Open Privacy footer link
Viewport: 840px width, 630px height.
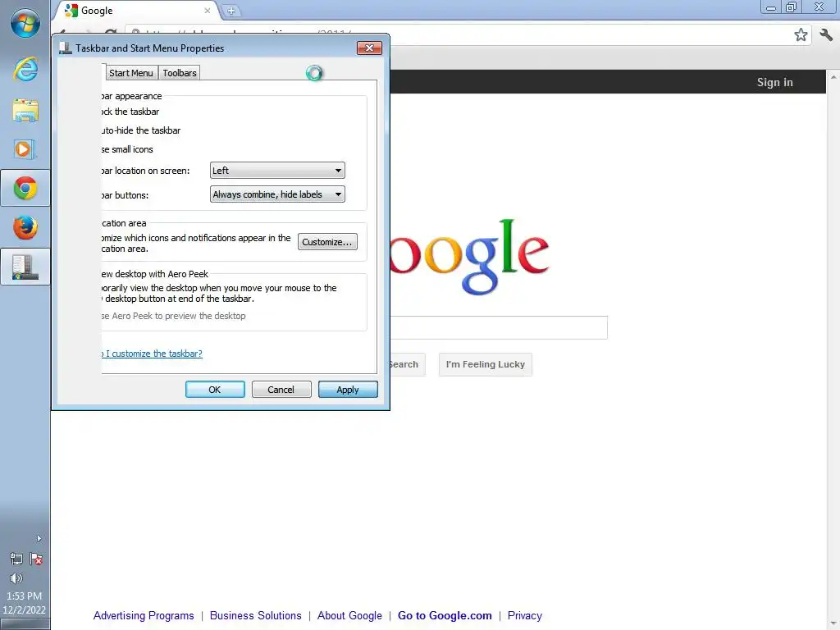[524, 615]
